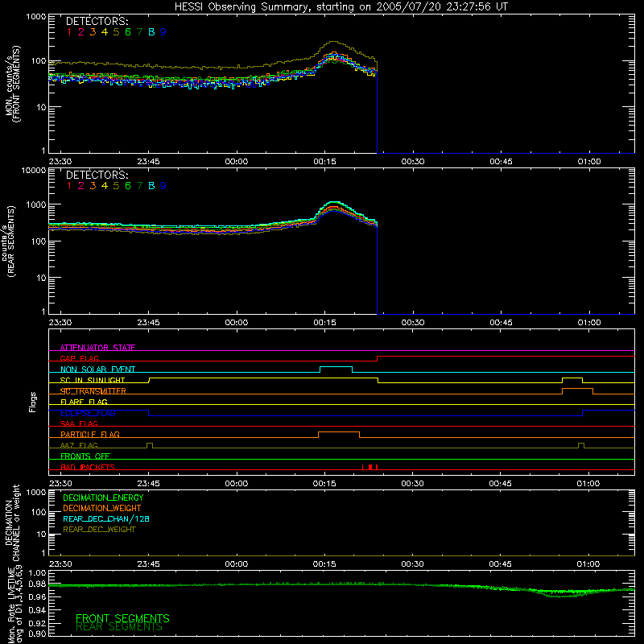The height and width of the screenshot is (644, 644).
Task: Click the GAP_FLAG label
Action: tap(79, 358)
